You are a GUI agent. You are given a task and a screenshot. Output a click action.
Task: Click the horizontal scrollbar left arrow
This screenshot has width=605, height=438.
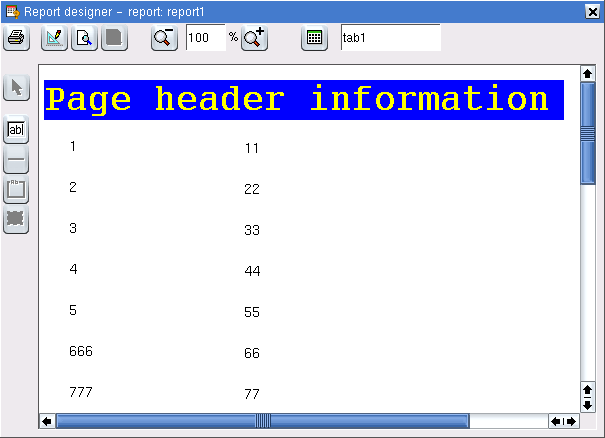tap(47, 421)
